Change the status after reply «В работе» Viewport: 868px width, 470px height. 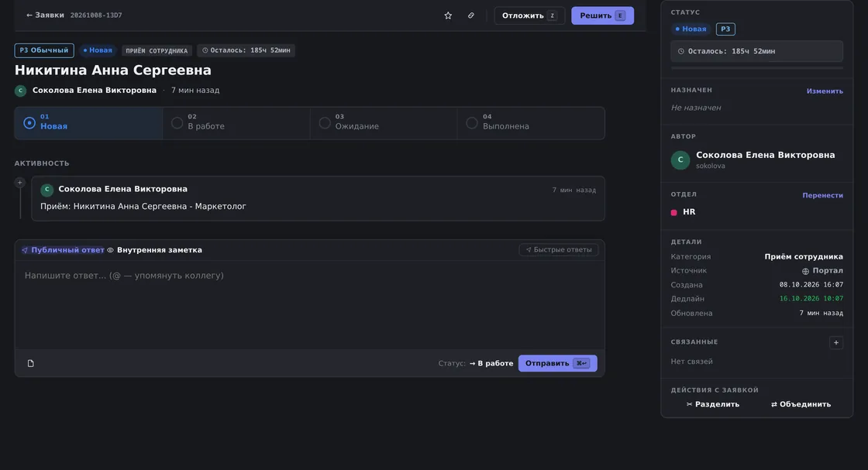491,363
